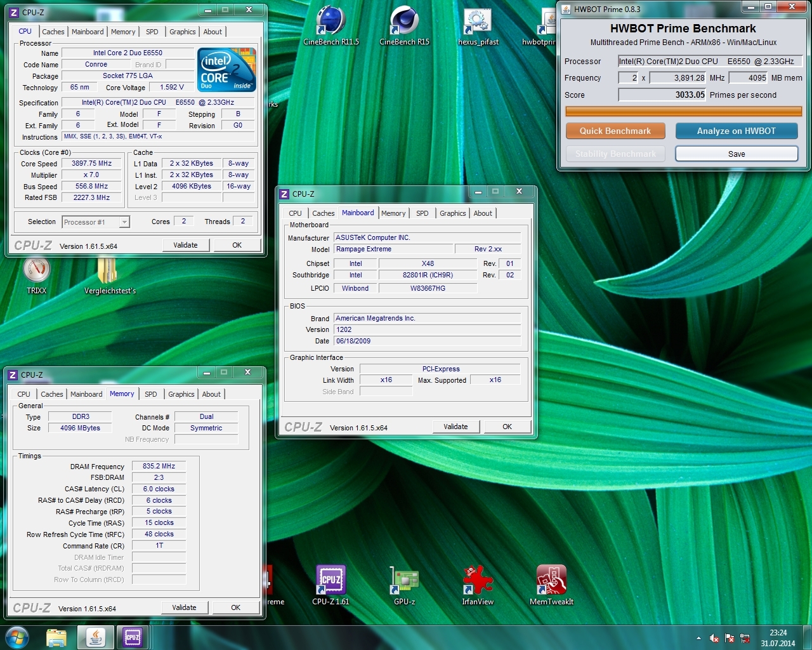Click the network tray icon

point(745,638)
